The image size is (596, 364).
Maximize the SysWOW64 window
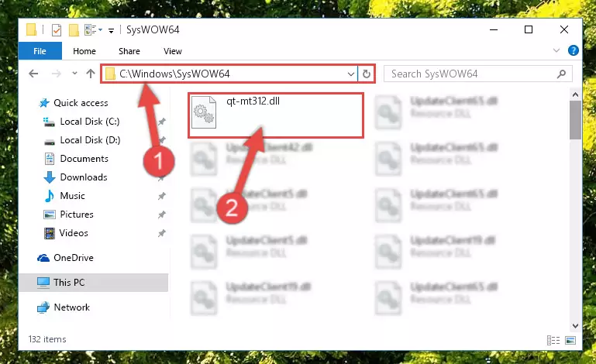tap(529, 29)
